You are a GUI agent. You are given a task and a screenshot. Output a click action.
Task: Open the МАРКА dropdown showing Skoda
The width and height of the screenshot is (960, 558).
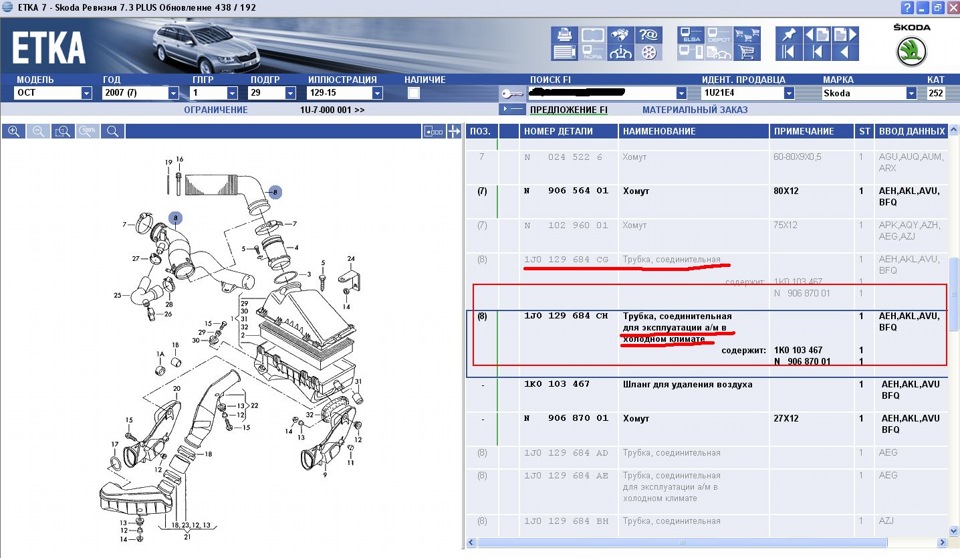[912, 93]
